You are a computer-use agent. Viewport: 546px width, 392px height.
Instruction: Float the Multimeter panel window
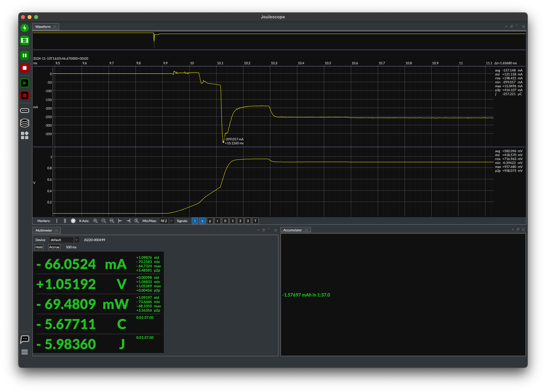(x=264, y=230)
